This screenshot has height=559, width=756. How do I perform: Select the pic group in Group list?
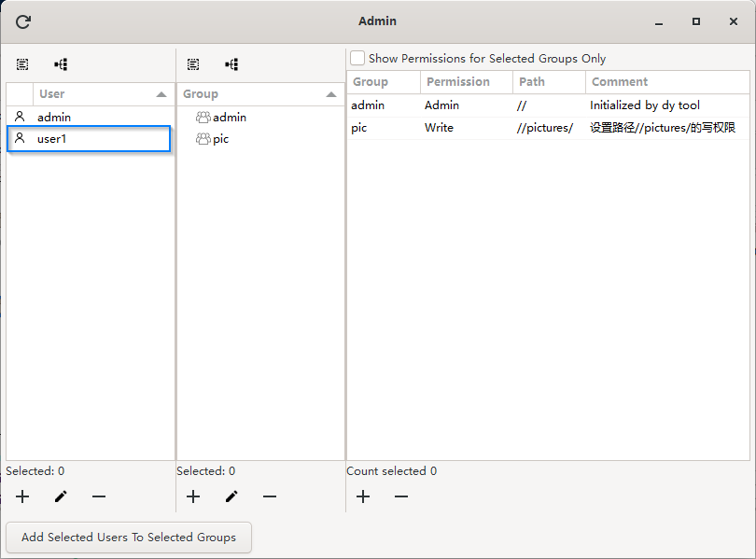pyautogui.click(x=220, y=139)
